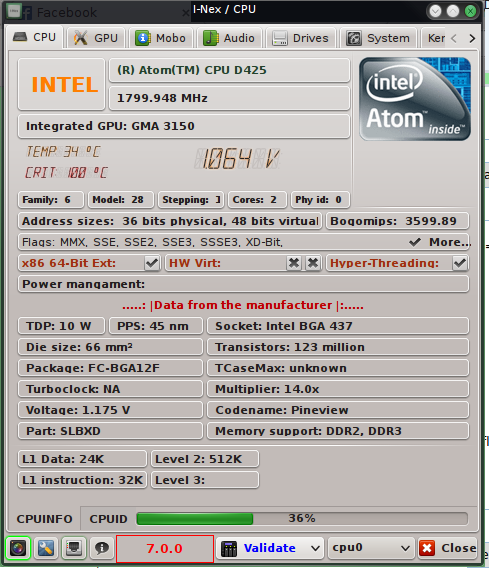Open the info speech bubble icon
Screen dimensions: 489x569
pyautogui.click(x=102, y=548)
